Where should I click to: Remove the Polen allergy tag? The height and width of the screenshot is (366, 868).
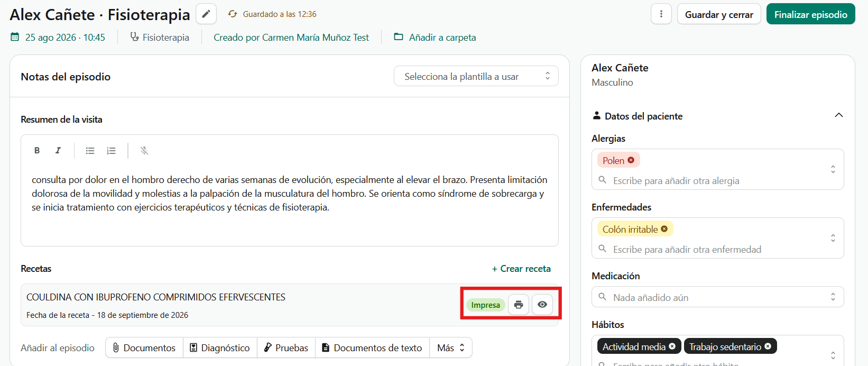click(631, 160)
